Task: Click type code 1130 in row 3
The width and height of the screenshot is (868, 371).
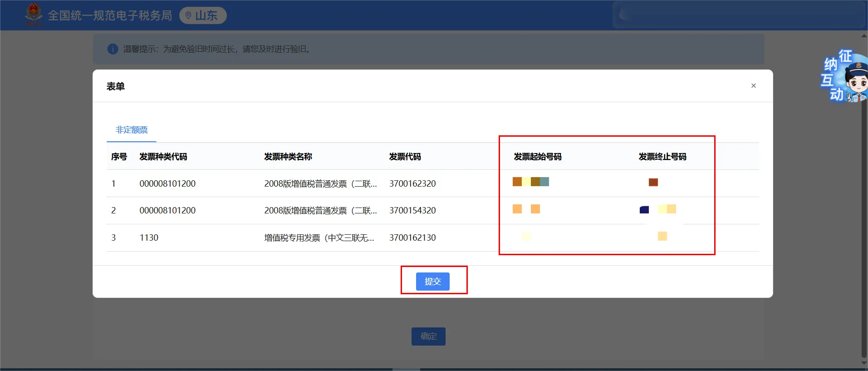Action: pos(149,237)
